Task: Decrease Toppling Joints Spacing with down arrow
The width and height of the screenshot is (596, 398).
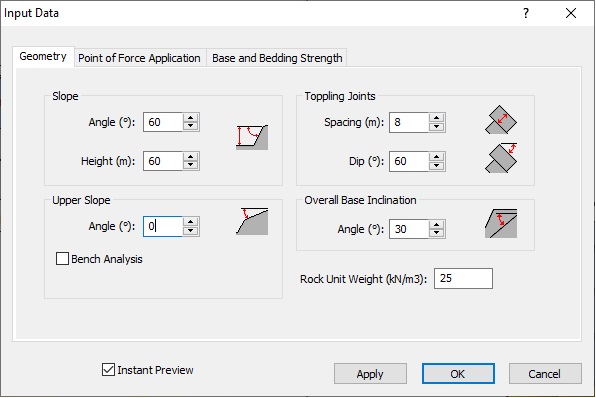Action: tap(436, 127)
